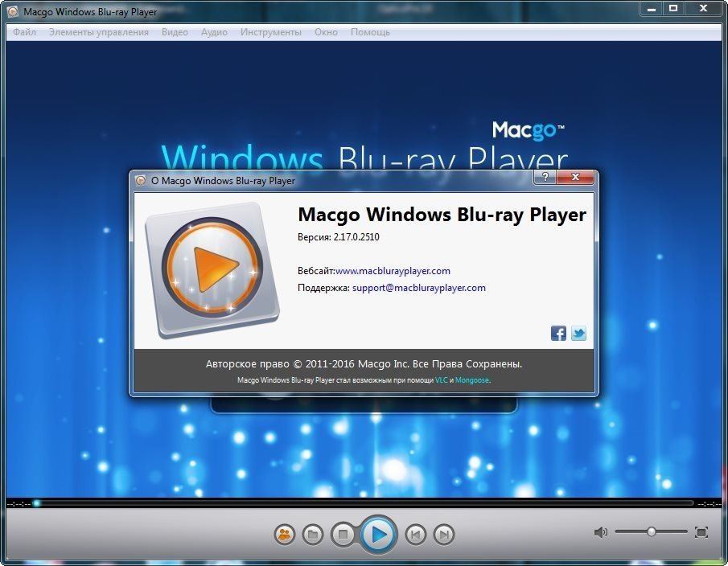Stop playback with the square button

[x=343, y=535]
